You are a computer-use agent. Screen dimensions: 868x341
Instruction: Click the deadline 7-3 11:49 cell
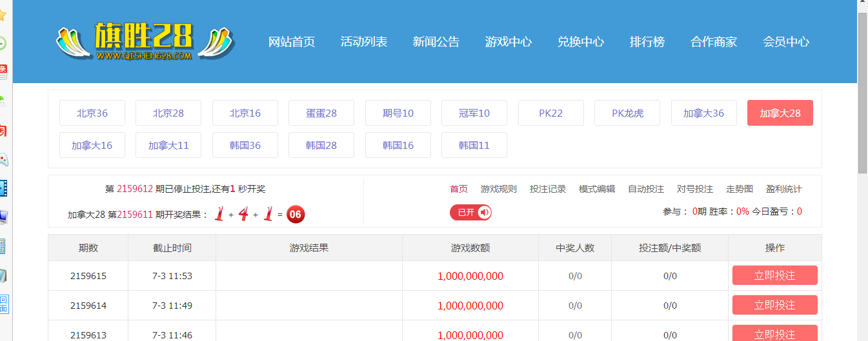pyautogui.click(x=172, y=306)
